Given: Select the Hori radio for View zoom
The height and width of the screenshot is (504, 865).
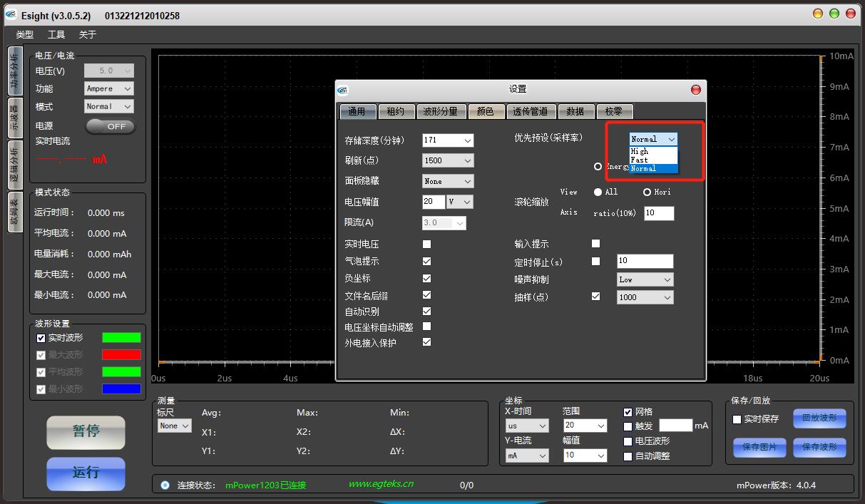Looking at the screenshot, I should click(x=648, y=192).
